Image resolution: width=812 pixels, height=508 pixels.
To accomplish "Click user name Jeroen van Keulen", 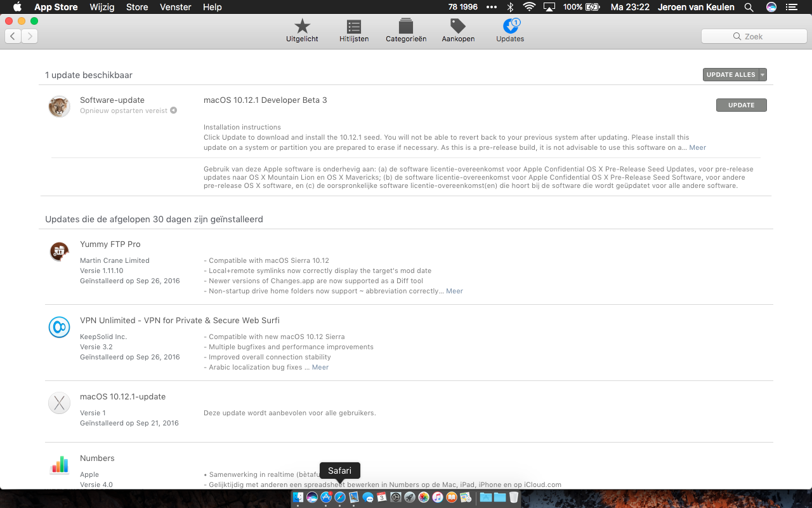I will [697, 7].
